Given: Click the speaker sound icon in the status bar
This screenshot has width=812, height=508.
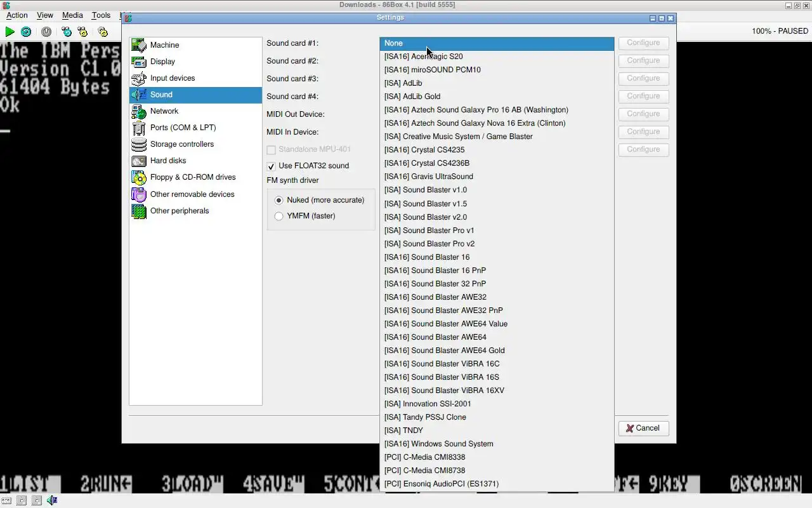Looking at the screenshot, I should pyautogui.click(x=52, y=500).
